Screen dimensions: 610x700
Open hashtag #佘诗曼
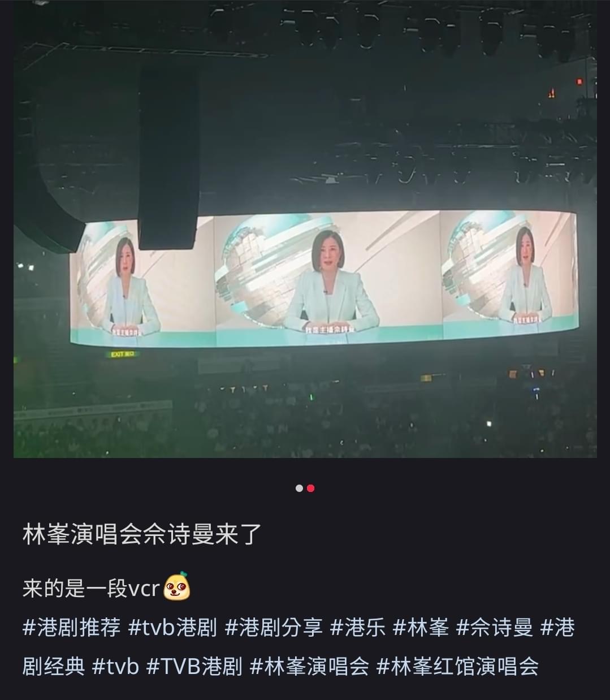(495, 627)
